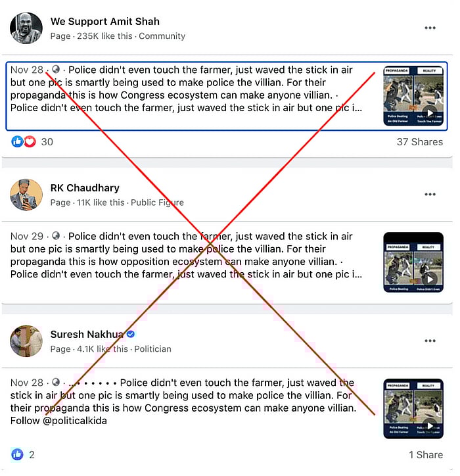Open the RK Chaudhary profile picture

point(26,195)
